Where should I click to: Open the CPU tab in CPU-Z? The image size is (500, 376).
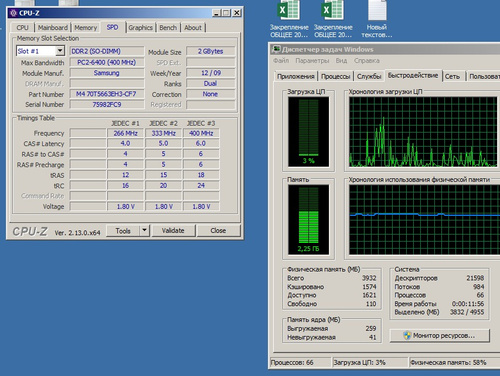(23, 28)
